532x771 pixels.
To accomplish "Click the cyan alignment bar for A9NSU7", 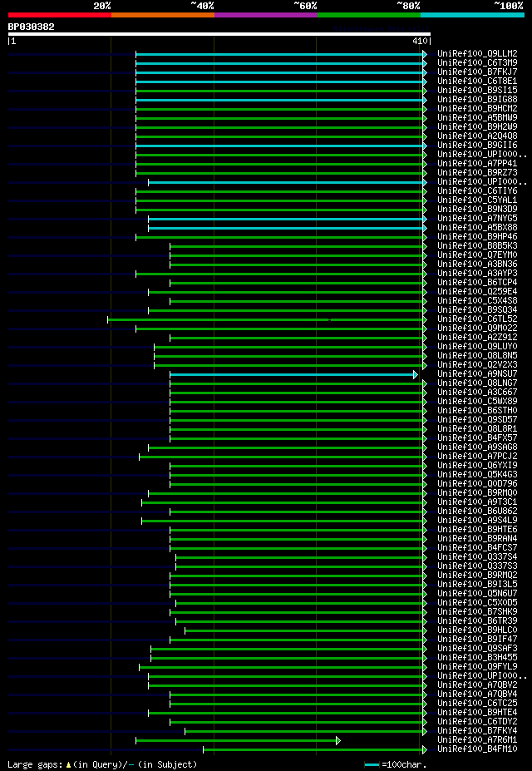I will (x=293, y=374).
